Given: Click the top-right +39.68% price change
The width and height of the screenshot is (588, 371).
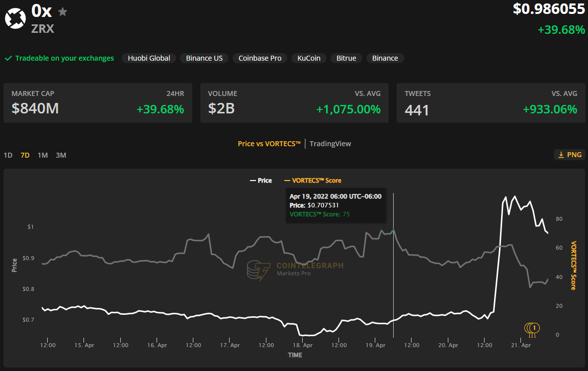Looking at the screenshot, I should tap(561, 30).
